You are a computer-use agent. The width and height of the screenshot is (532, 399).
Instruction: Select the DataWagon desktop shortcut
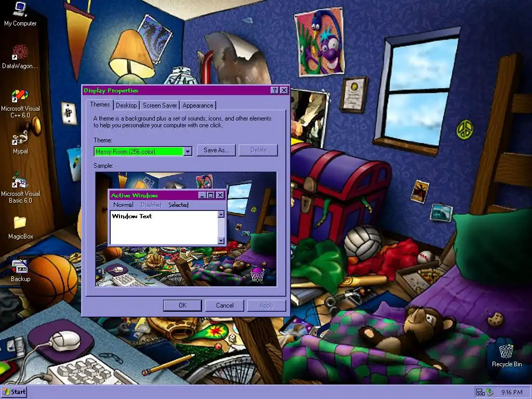coord(20,57)
